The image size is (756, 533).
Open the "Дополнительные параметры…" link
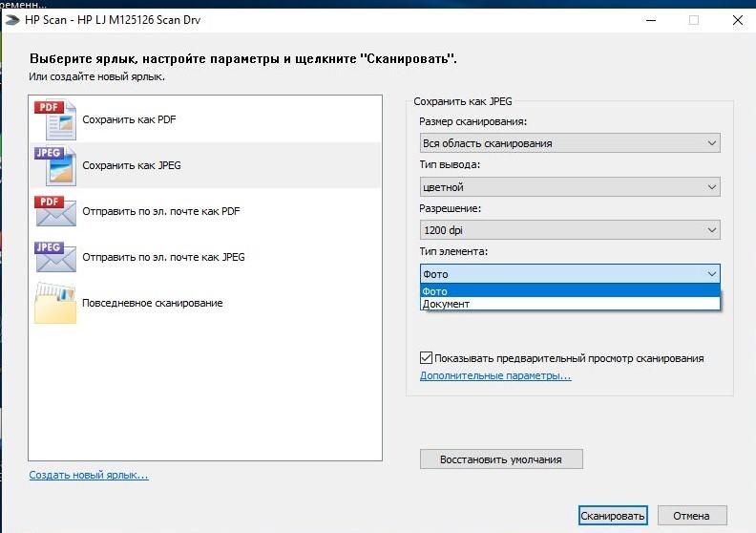[x=495, y=375]
